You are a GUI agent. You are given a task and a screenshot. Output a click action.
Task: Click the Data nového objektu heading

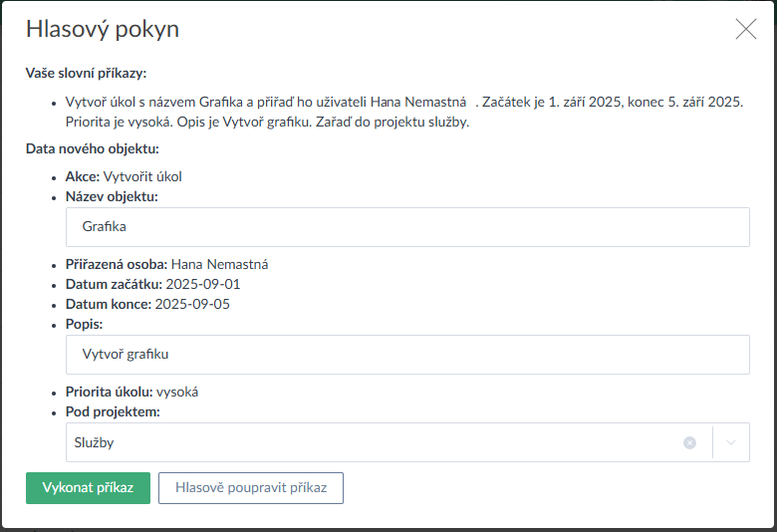[x=93, y=149]
